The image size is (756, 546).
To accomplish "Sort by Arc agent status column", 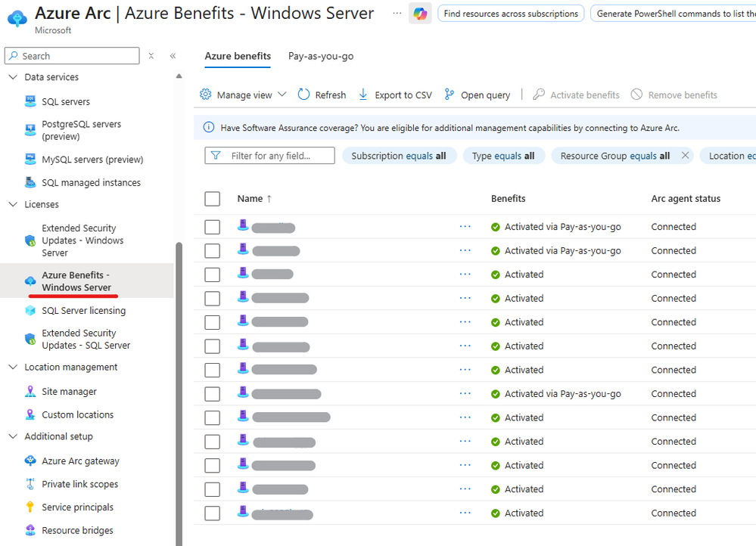I will (x=686, y=199).
